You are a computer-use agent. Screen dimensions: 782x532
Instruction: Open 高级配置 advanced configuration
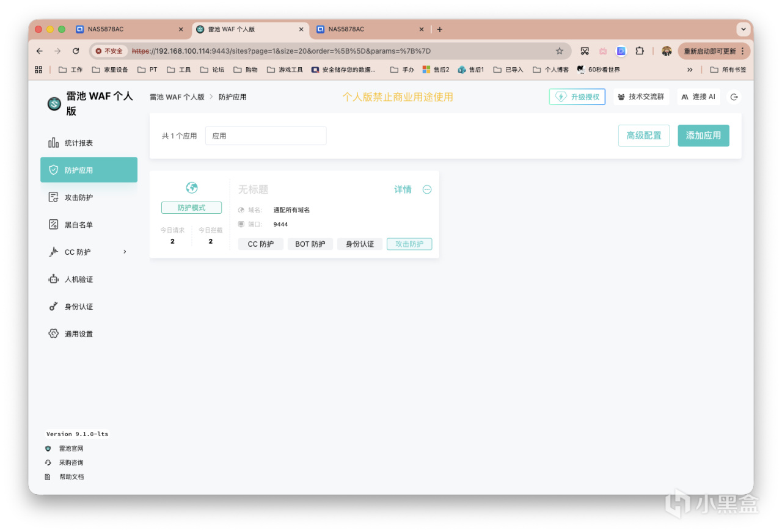[644, 136]
